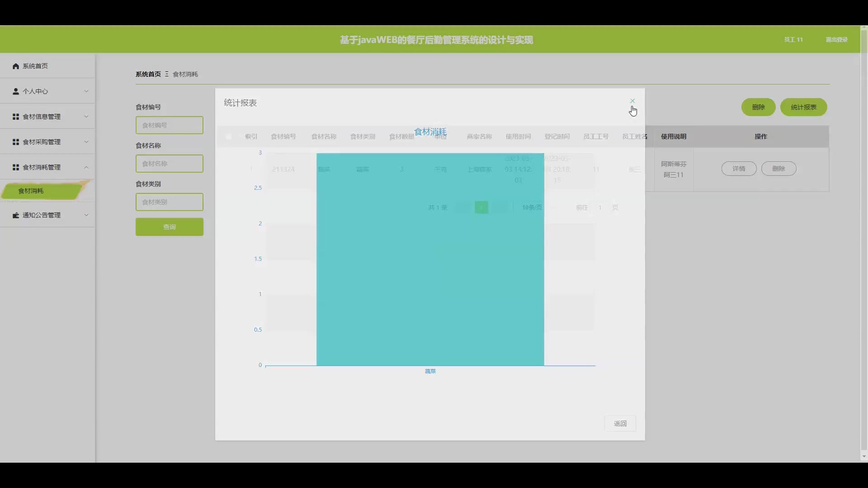Close the 统计报表 dialog with the X
The image size is (868, 488).
[x=632, y=101]
